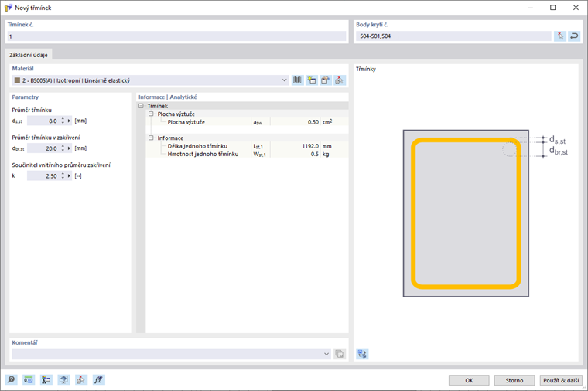Edit the selected material icon
588x391 pixels.
[x=325, y=80]
